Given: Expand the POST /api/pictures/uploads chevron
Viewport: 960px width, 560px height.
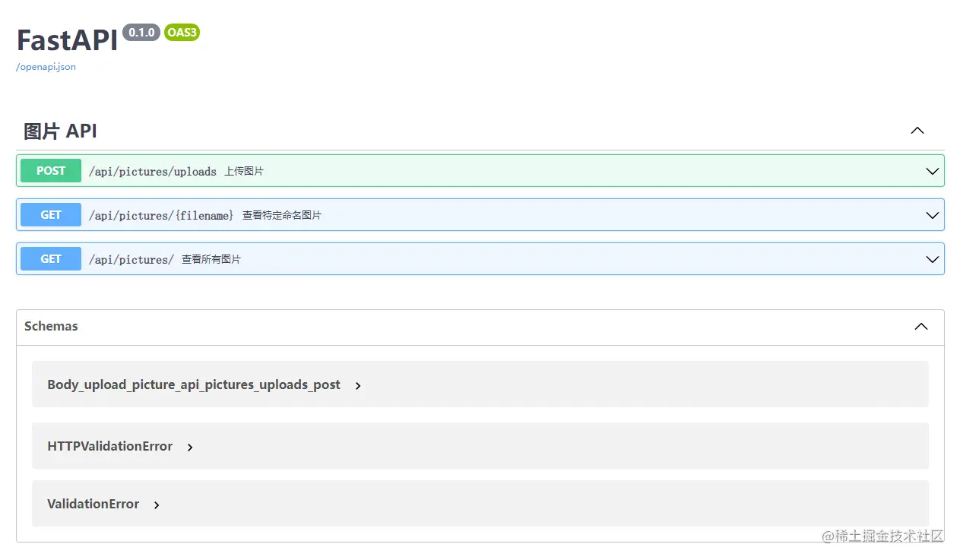Looking at the screenshot, I should click(x=933, y=171).
